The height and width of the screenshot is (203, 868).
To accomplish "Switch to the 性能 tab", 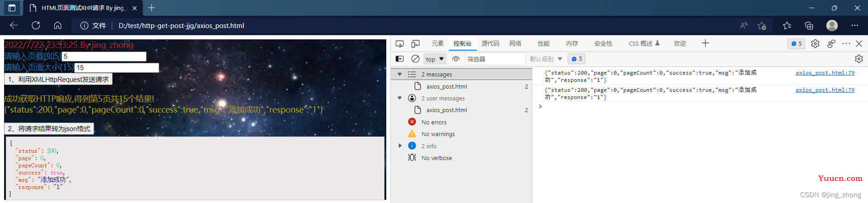I will [x=544, y=43].
